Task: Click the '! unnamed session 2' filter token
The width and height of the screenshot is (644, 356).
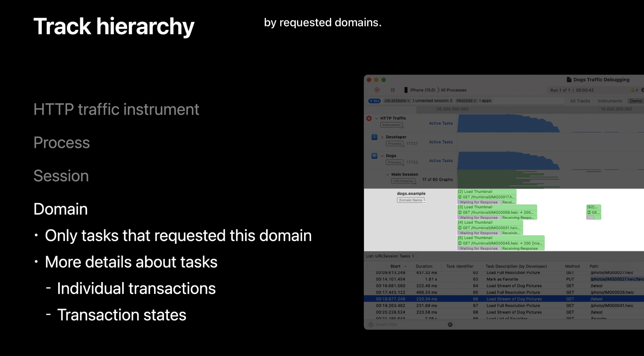Action: coord(432,101)
